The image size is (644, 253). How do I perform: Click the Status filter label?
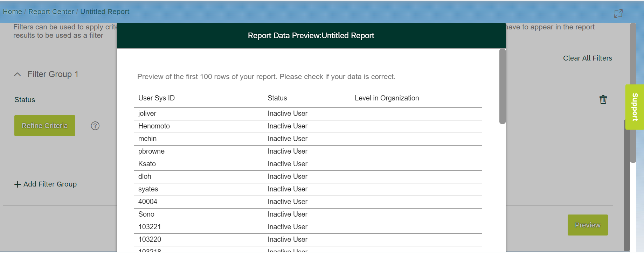[25, 100]
